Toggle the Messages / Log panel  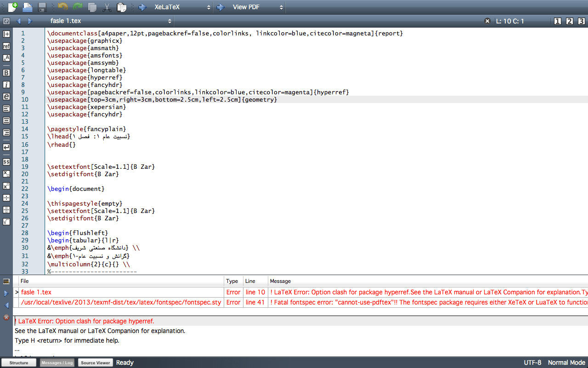57,362
